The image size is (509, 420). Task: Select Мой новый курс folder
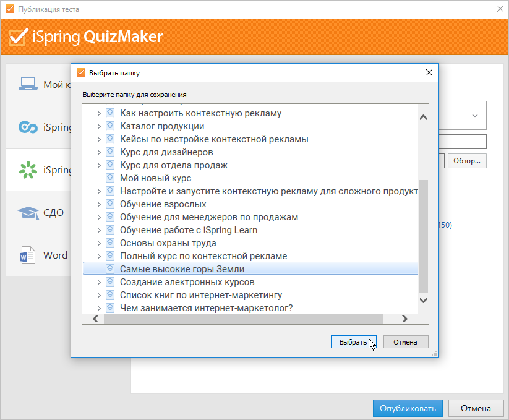(x=155, y=178)
